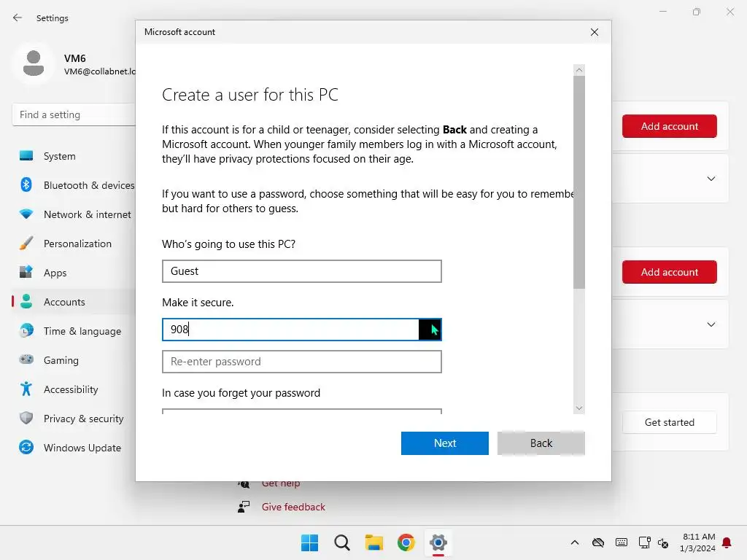Viewport: 747px width, 560px height.
Task: Click the back arrow in Settings
Action: (x=18, y=17)
